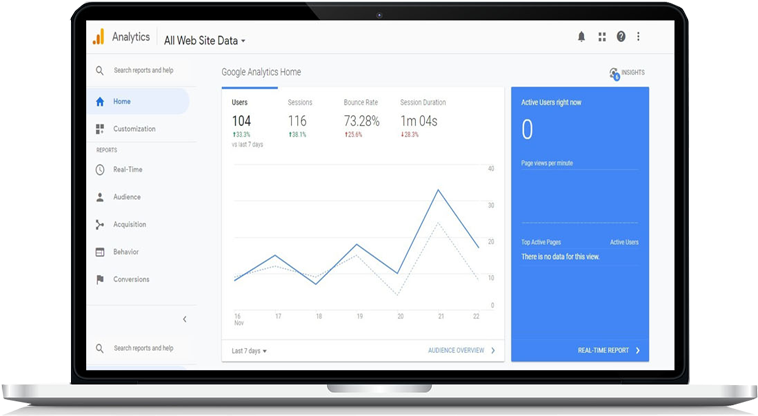This screenshot has width=758, height=416.
Task: Open the Last 7 days date range dropdown
Action: 249,351
